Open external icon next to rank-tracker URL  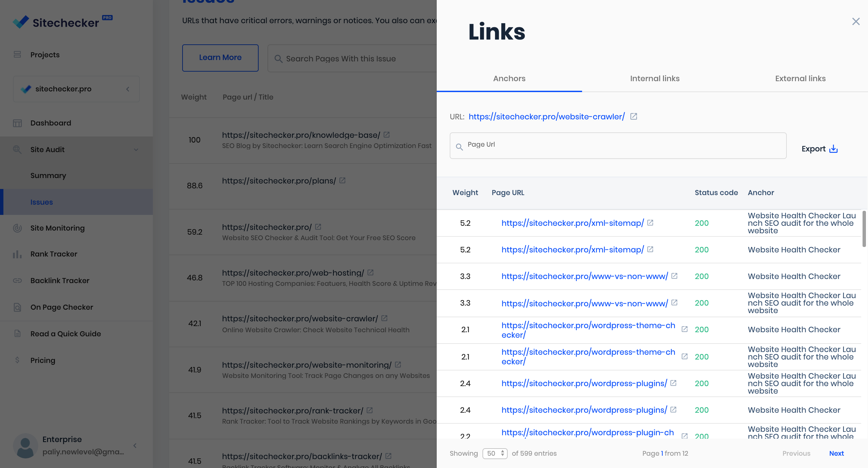pos(370,410)
